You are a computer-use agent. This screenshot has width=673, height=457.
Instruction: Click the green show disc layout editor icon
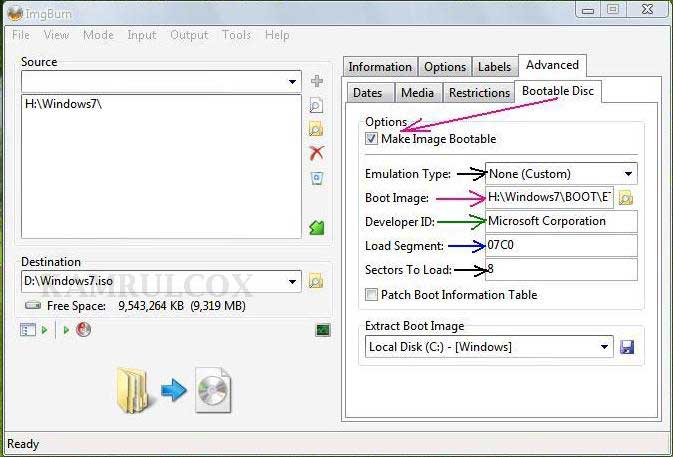coord(317,227)
